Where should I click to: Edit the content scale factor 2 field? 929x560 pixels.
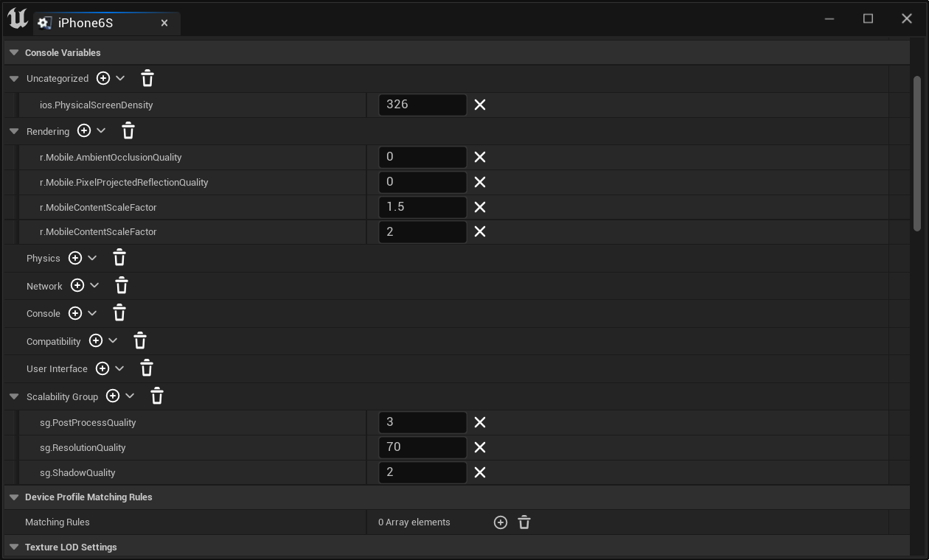coord(422,231)
